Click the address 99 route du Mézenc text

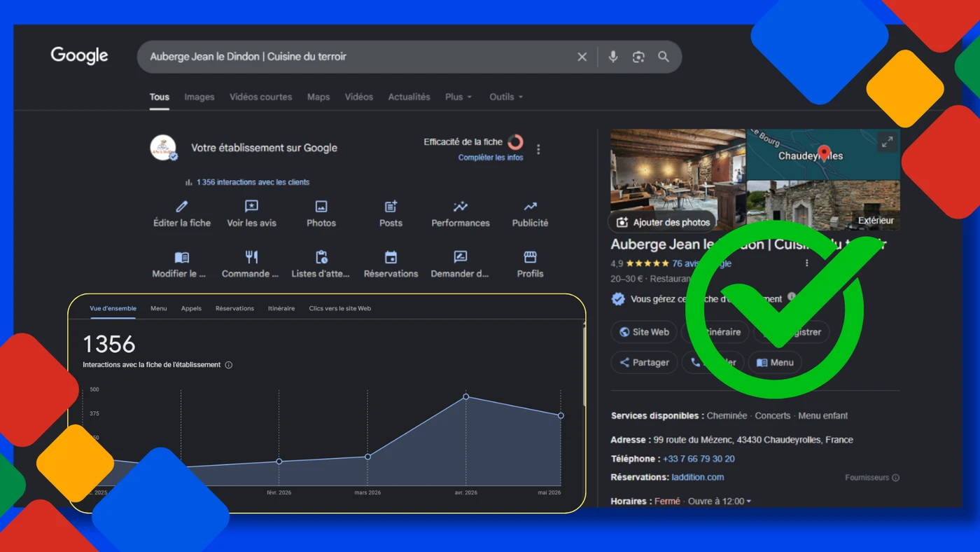pyautogui.click(x=753, y=440)
